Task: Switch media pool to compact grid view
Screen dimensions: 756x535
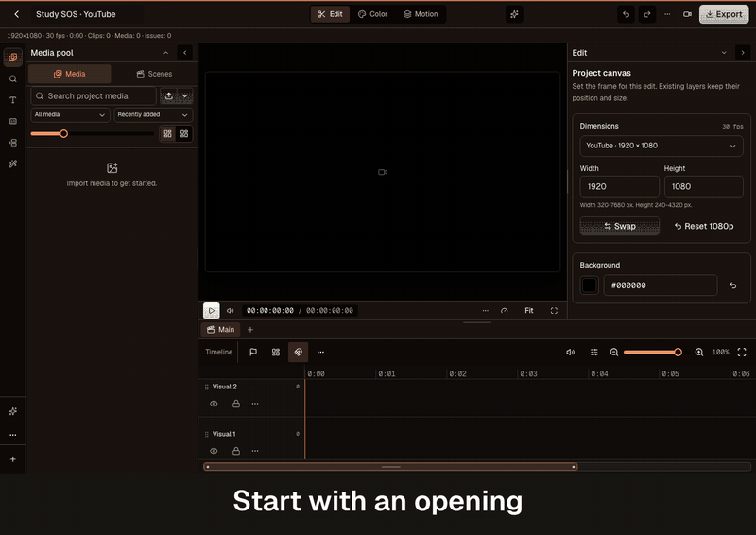Action: pos(184,134)
